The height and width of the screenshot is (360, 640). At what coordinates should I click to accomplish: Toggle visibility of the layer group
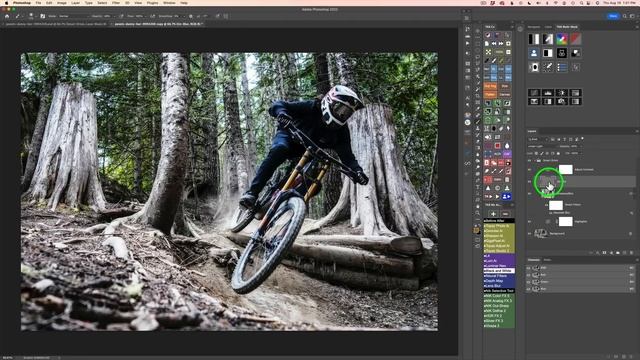click(x=529, y=160)
